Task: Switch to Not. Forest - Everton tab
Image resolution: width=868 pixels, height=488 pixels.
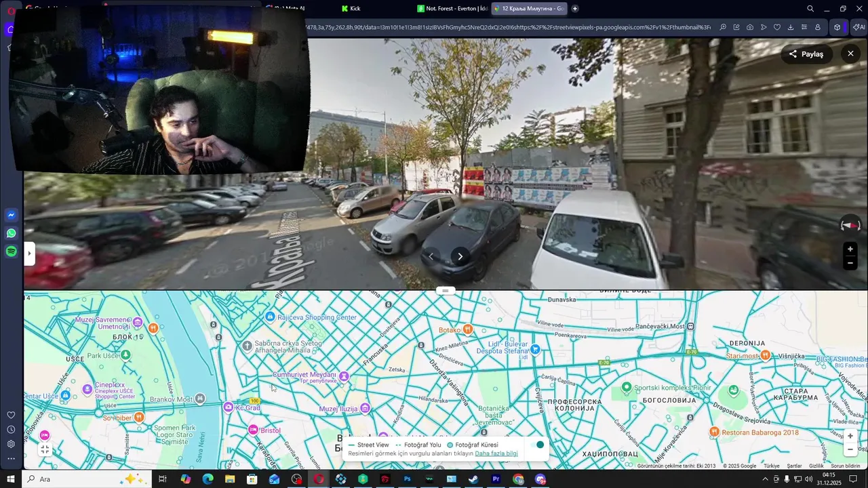Action: tap(452, 8)
